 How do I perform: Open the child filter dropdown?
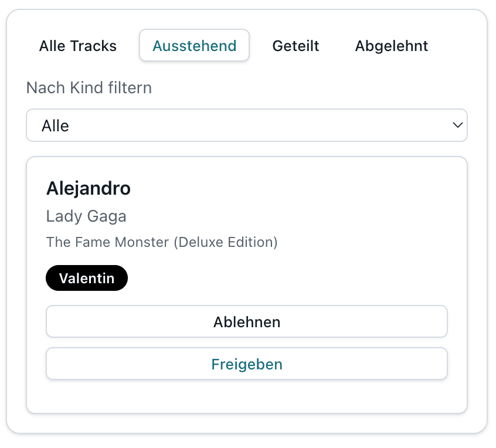point(246,125)
